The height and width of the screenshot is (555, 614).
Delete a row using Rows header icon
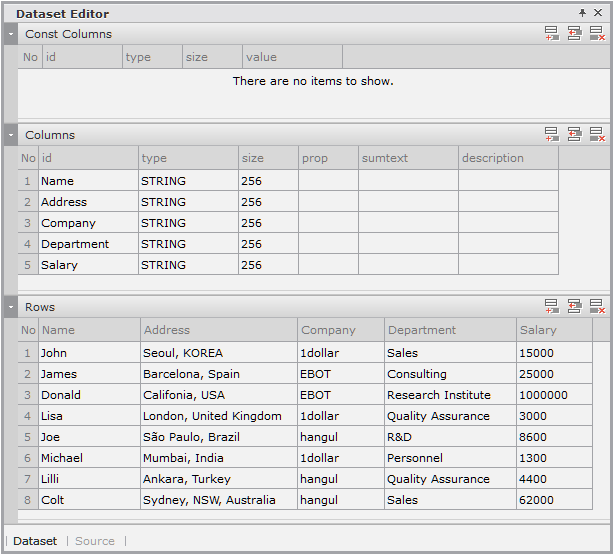[x=596, y=307]
